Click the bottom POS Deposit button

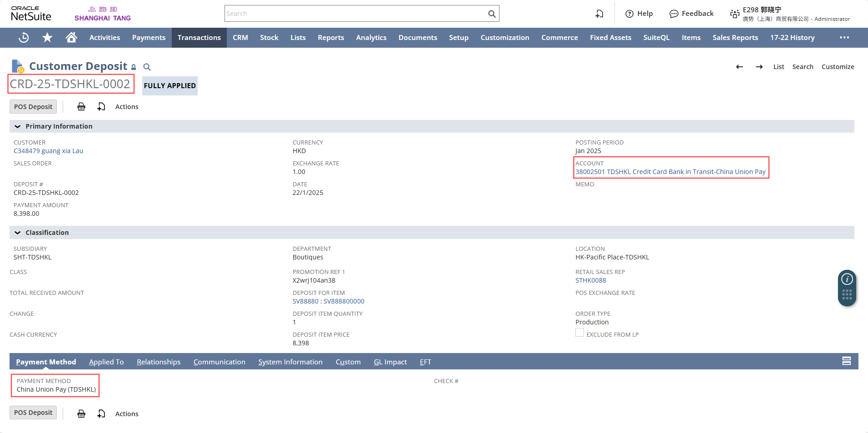[33, 413]
